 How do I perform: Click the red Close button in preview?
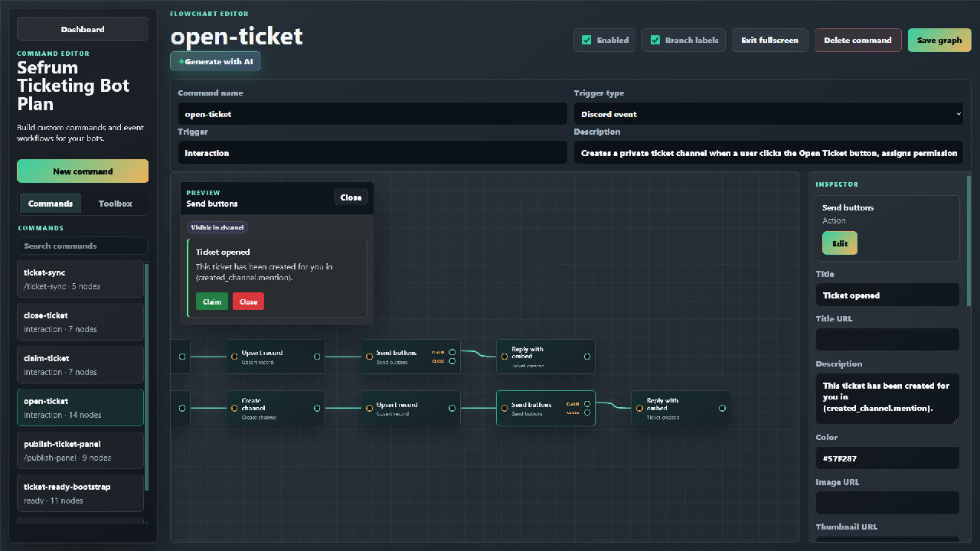click(248, 302)
